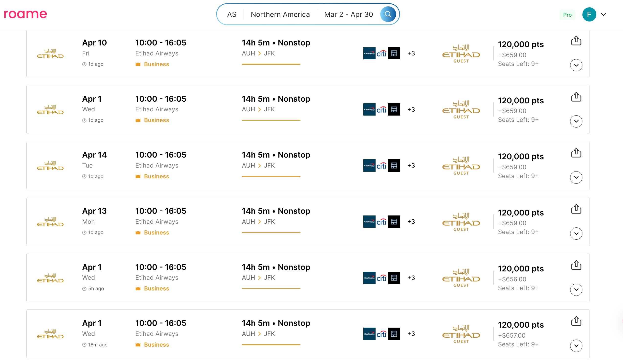
Task: Click the AS origin input field
Action: click(232, 14)
